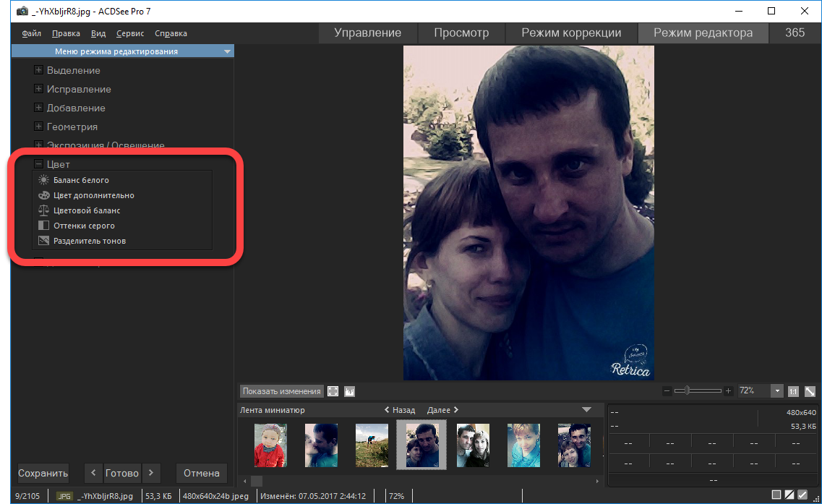Open the White Balance tool (Баланс белого)

[x=80, y=180]
